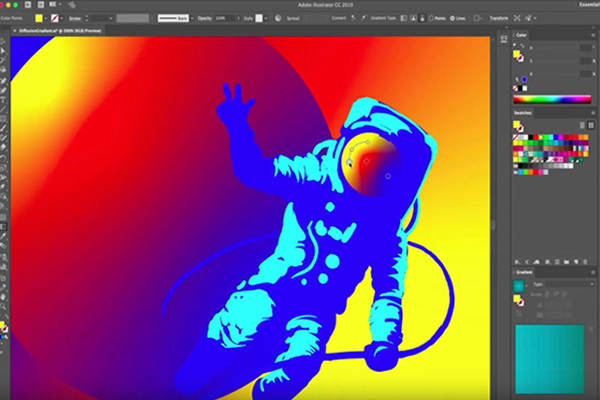The image size is (600, 400).
Task: Select the Lines draw mode radio button
Action: pos(452,18)
